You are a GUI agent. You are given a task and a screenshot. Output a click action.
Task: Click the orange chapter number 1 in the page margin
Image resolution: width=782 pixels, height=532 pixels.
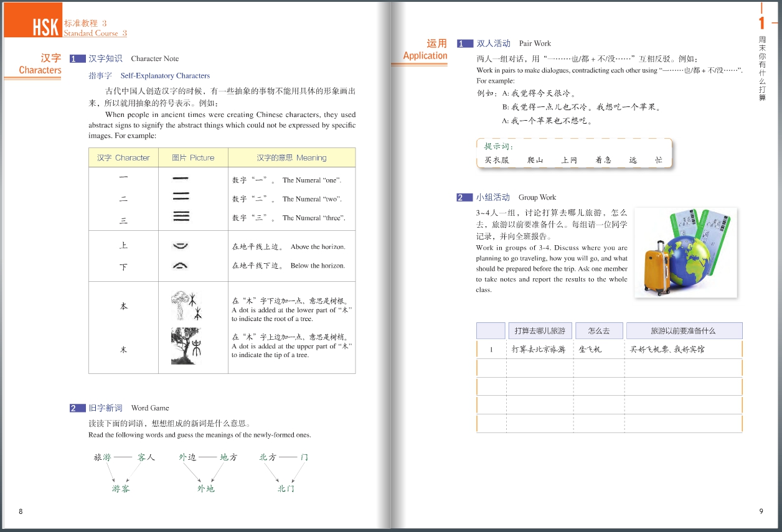pos(761,24)
